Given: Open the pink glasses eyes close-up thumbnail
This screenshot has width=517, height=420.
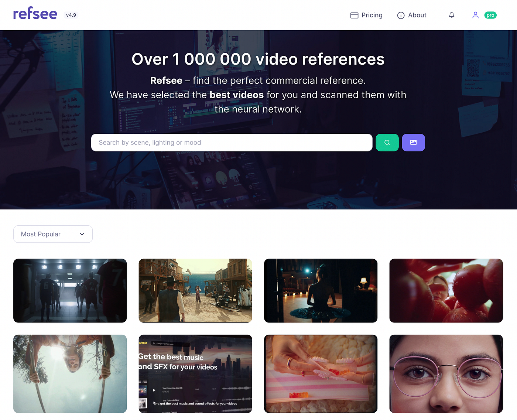Looking at the screenshot, I should click(446, 374).
